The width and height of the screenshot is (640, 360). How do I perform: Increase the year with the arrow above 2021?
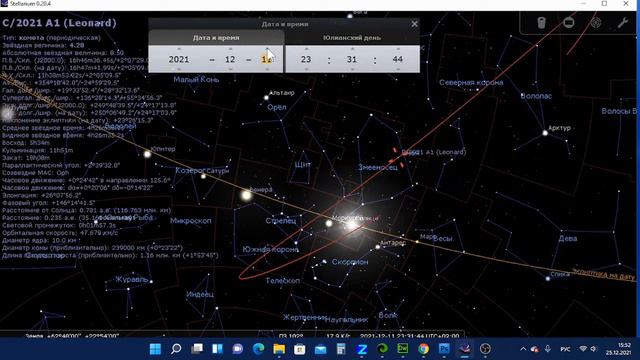tap(179, 49)
